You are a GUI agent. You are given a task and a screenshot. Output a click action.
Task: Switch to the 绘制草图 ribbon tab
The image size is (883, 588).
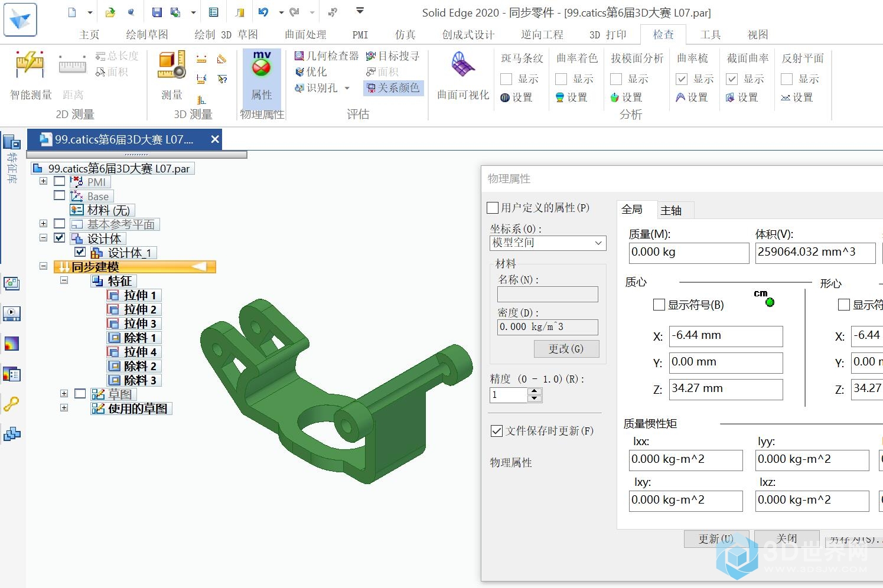pos(147,35)
